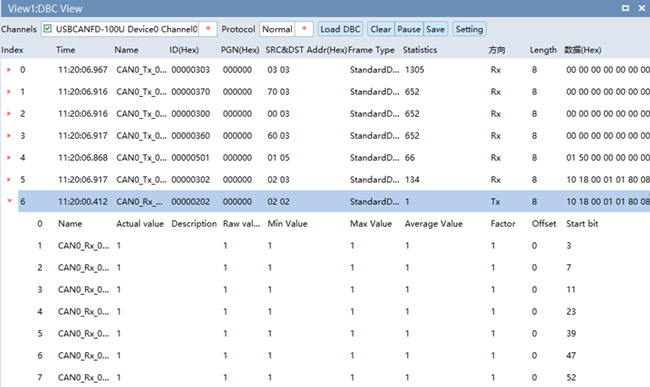Click the Start bit sub-header

coord(582,223)
